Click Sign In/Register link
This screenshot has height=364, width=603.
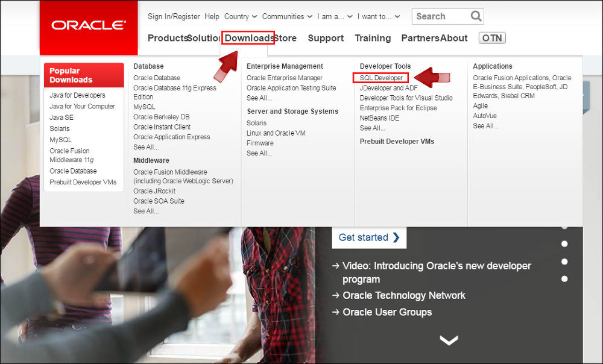[x=174, y=16]
